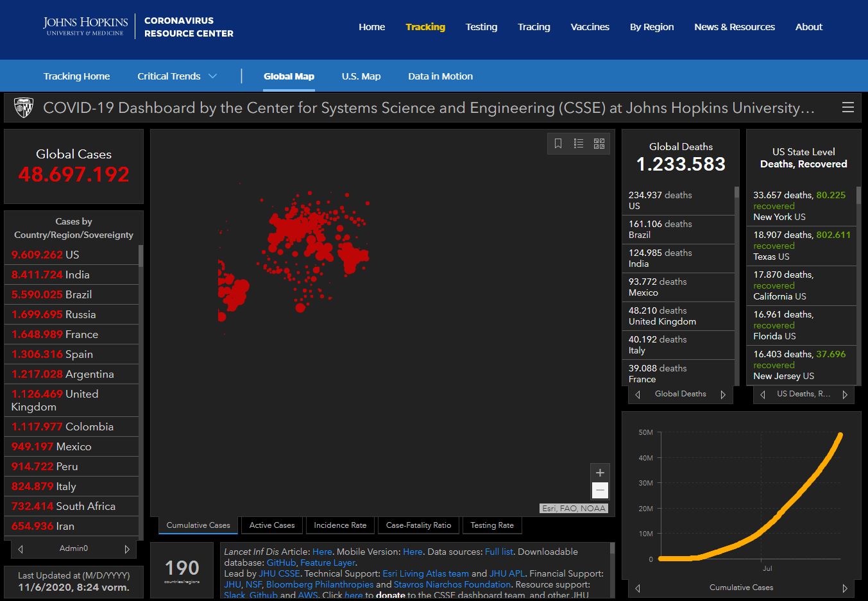Open the Tracing navigation item

tap(534, 27)
